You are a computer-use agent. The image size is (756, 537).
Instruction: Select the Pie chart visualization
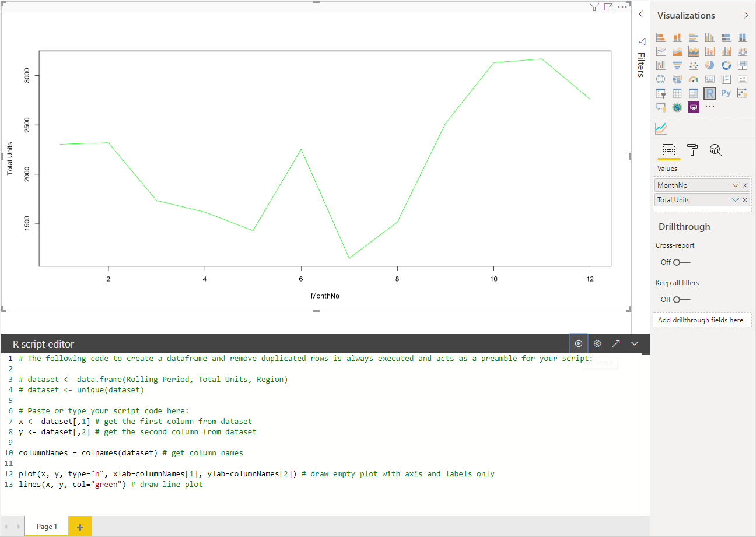tap(709, 65)
